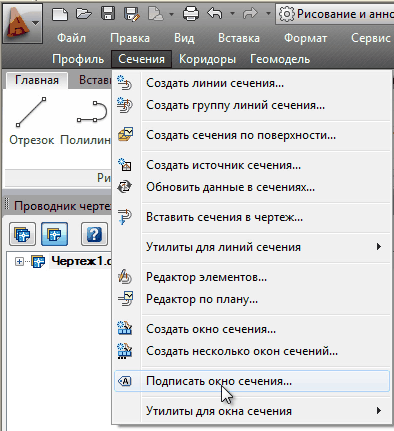This screenshot has height=431, width=394.
Task: Click the Save As icon
Action: [x=132, y=14]
